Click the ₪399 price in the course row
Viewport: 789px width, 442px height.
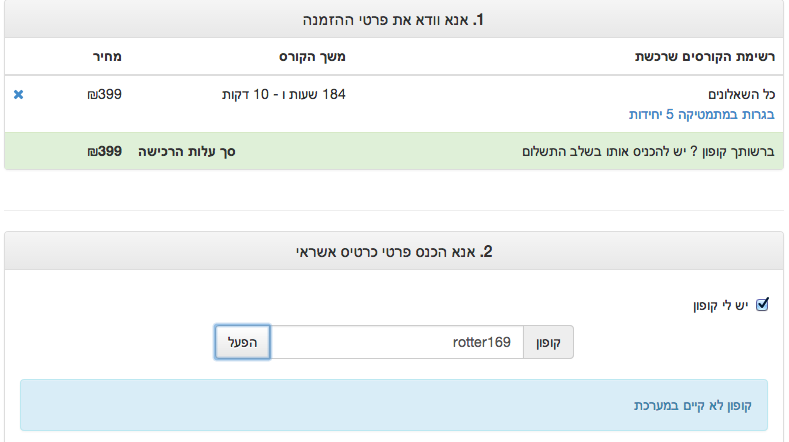pyautogui.click(x=104, y=95)
